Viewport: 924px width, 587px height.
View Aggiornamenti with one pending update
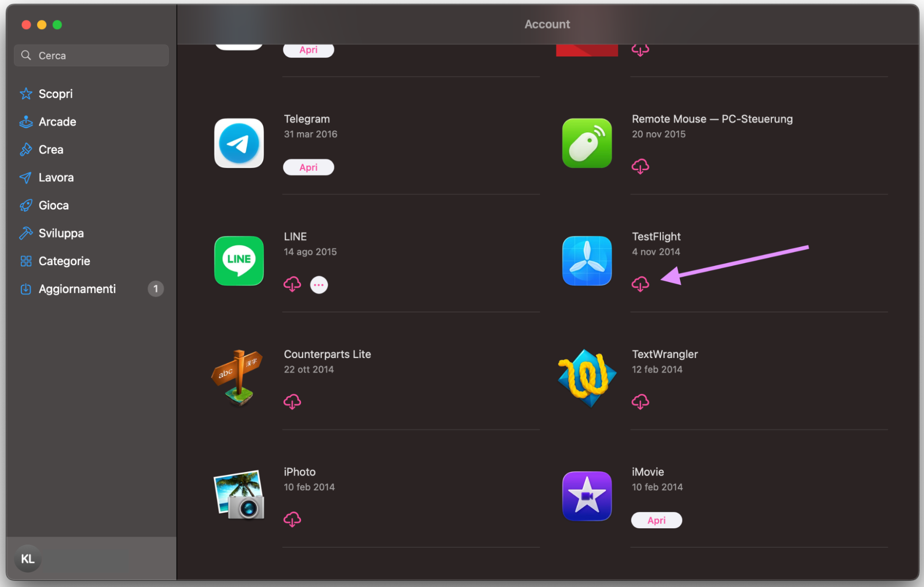(x=77, y=289)
